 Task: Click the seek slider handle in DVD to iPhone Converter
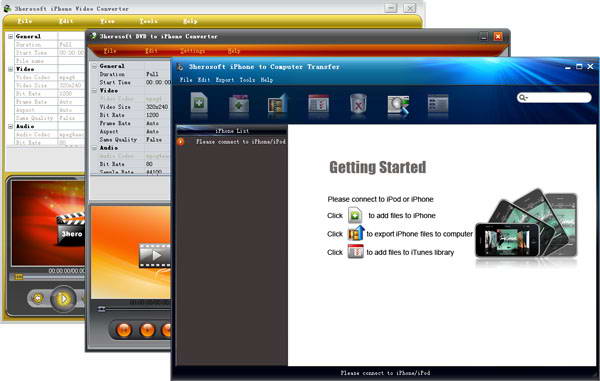[x=101, y=309]
